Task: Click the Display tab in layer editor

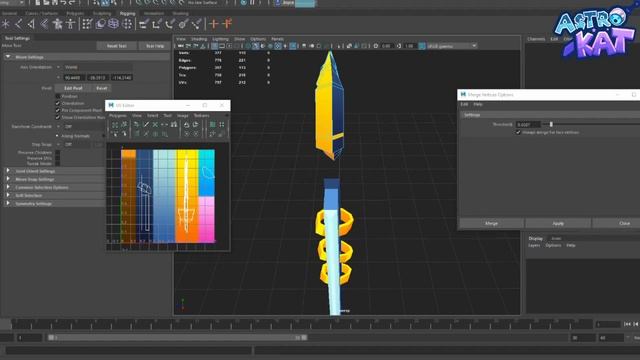Action: click(x=536, y=238)
